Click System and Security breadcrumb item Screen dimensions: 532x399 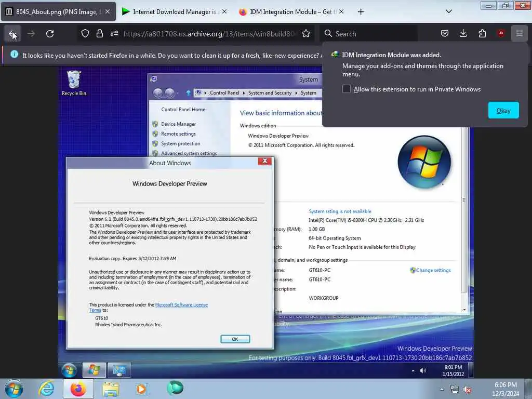[x=270, y=93]
